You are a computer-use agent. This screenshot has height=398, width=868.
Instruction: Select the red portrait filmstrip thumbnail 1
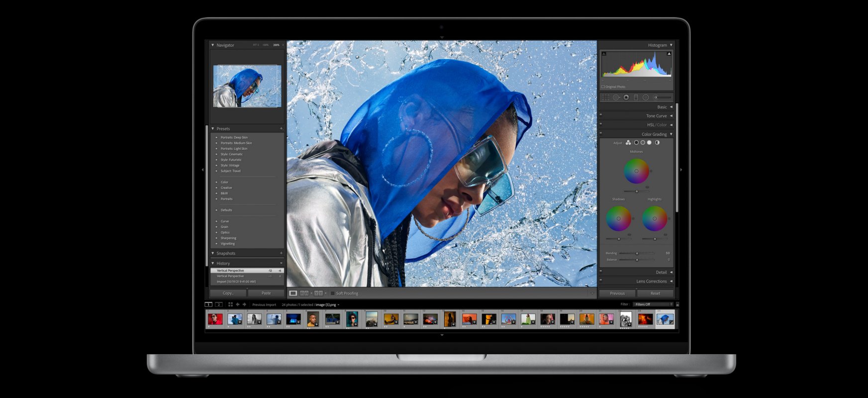[x=215, y=319]
